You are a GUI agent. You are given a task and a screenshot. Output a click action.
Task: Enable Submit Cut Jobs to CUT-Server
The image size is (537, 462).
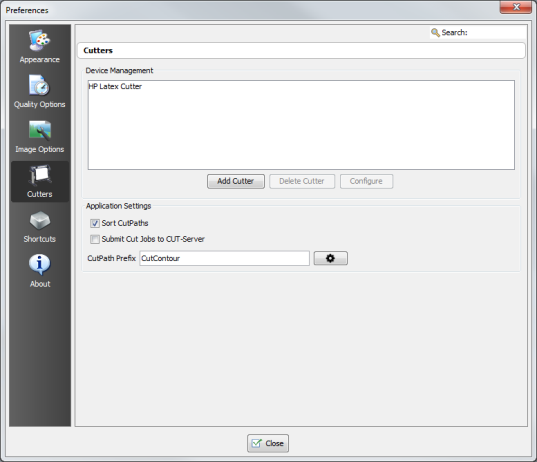[95, 239]
